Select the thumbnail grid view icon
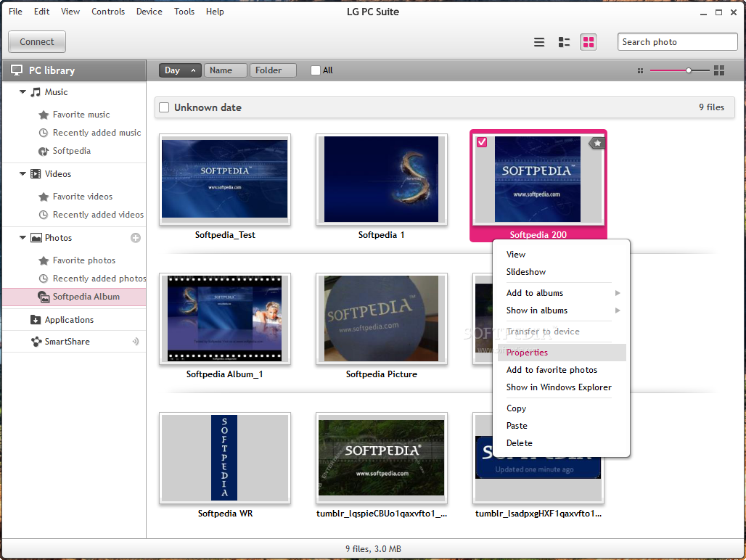 [589, 42]
